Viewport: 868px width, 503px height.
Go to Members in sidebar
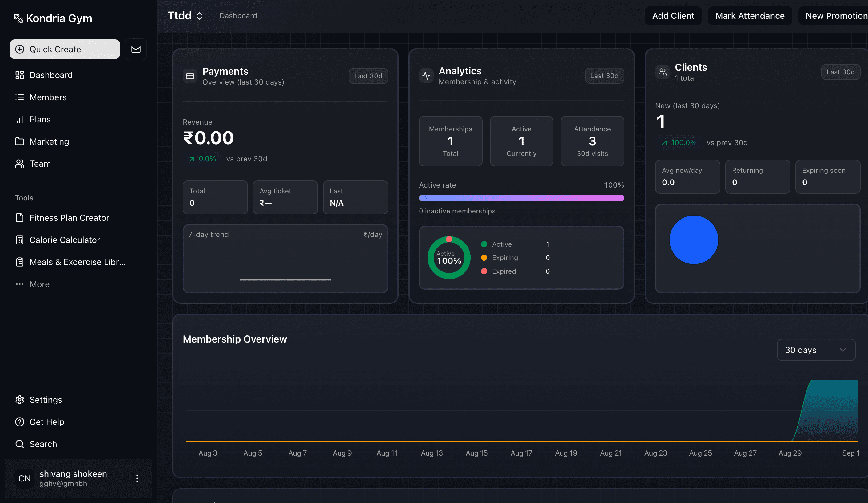(x=48, y=97)
